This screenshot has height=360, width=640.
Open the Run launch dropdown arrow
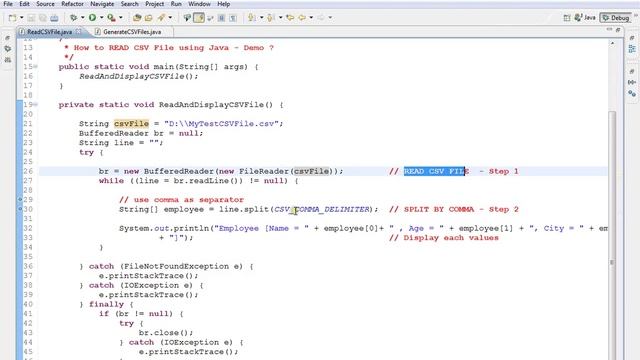(101, 18)
